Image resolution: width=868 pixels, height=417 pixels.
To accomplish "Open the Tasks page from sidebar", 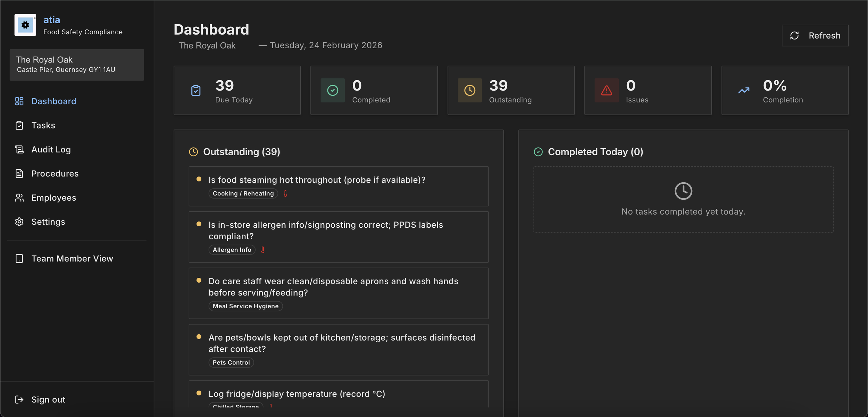I will (43, 125).
